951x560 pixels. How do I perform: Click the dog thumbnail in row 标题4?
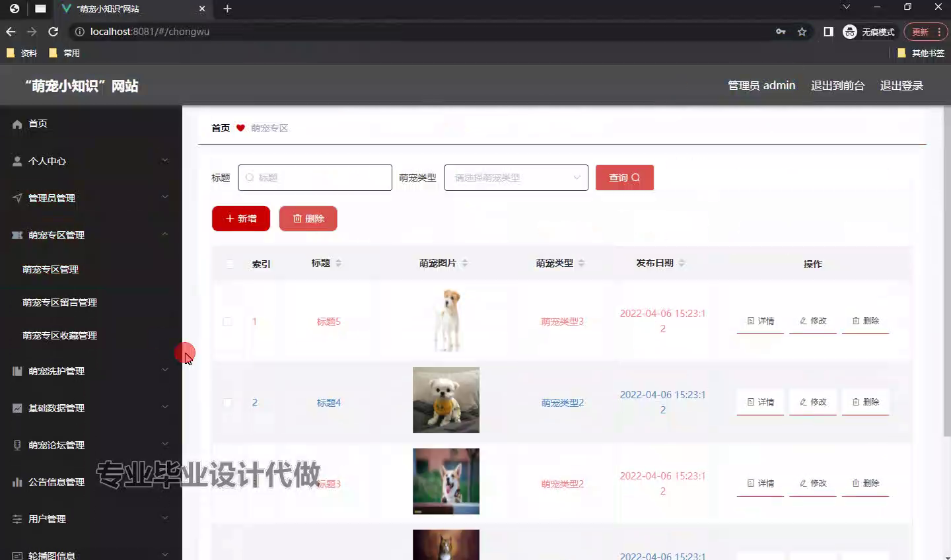[446, 400]
